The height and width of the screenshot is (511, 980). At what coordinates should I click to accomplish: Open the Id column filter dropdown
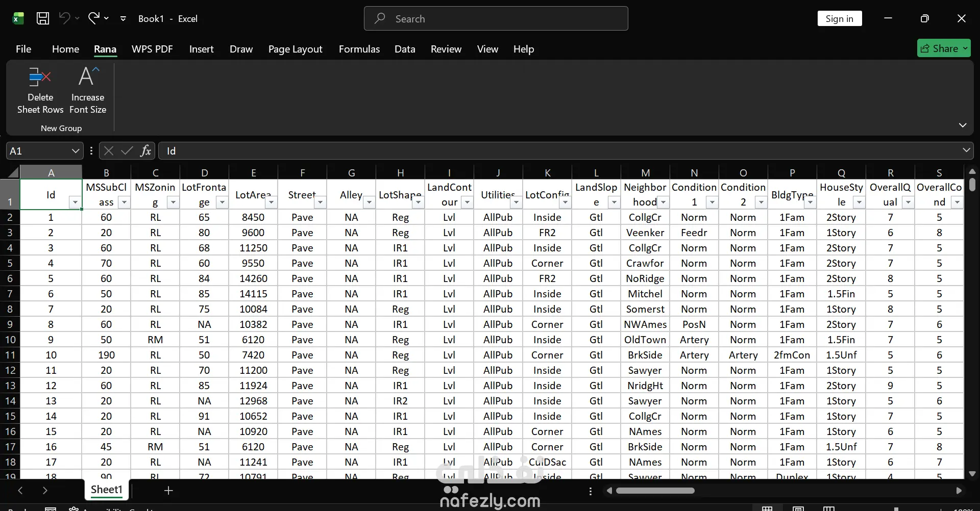[x=75, y=202]
